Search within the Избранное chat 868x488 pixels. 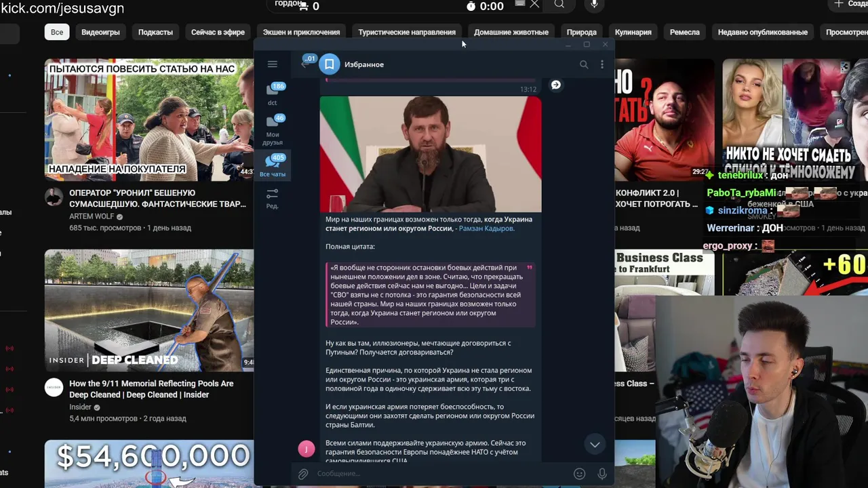tap(583, 64)
